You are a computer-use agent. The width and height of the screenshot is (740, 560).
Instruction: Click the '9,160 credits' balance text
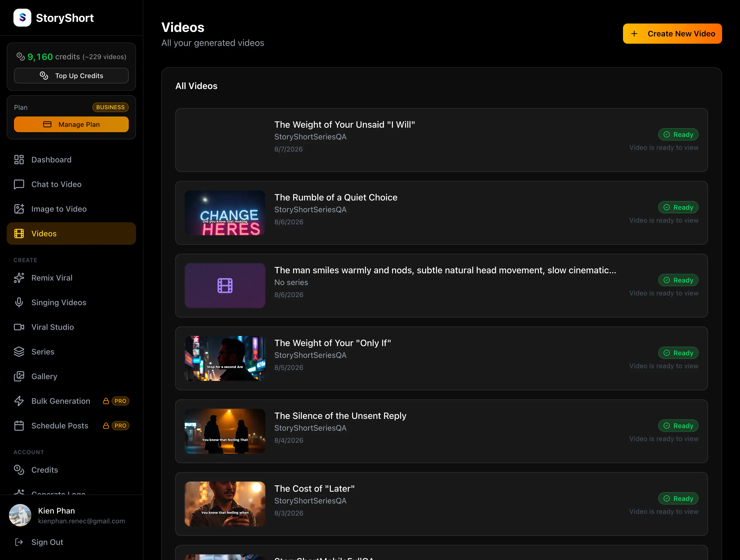click(x=53, y=57)
